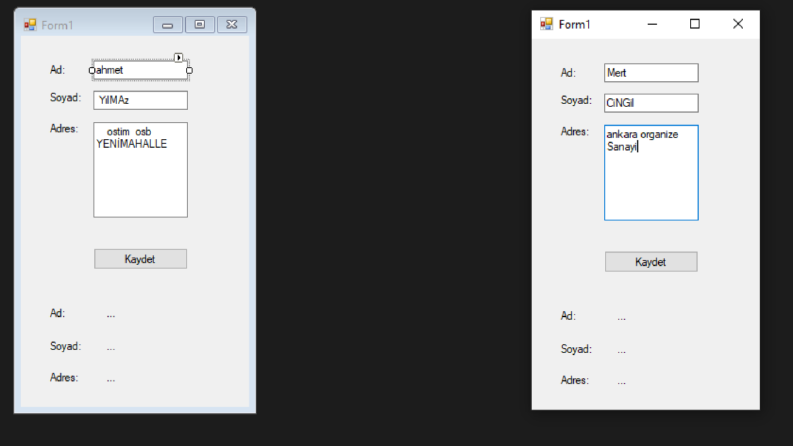Viewport: 793px width, 446px height.
Task: Select top Soyad: label in left Form1
Action: [65, 98]
